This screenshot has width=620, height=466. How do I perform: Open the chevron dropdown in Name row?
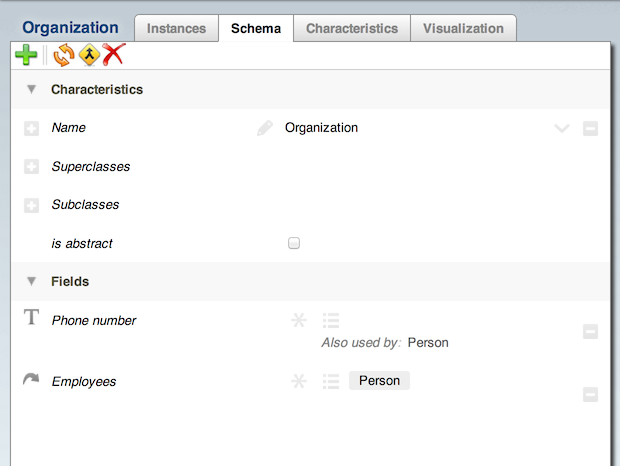[562, 128]
